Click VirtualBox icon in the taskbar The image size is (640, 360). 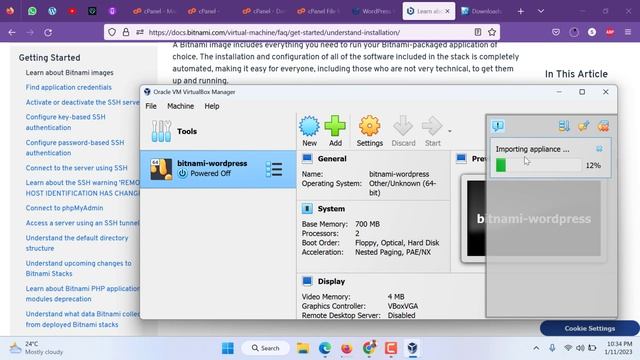coord(412,348)
